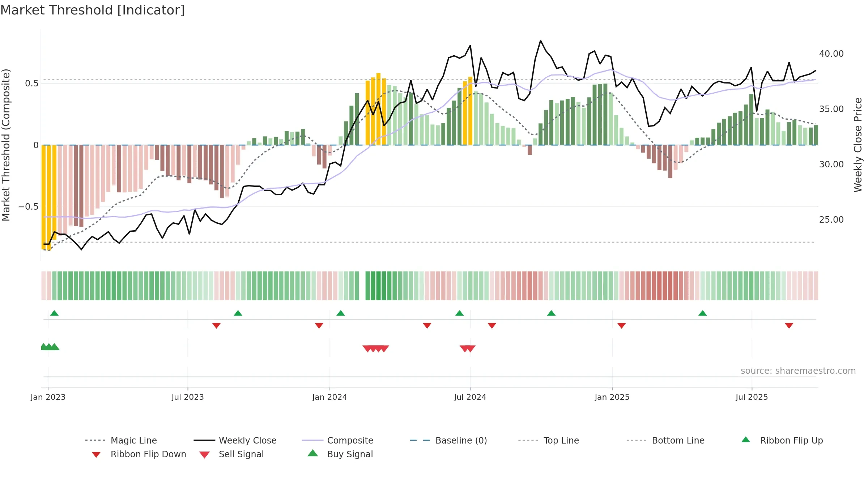Click the 0.5 composite axis label
Viewport: 868px width, 488px height.
31,84
